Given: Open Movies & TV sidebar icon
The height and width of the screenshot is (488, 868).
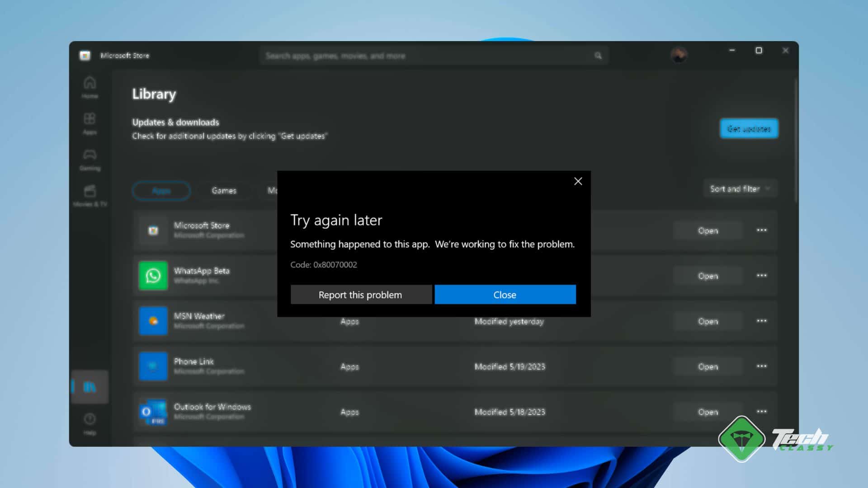Looking at the screenshot, I should (x=90, y=195).
